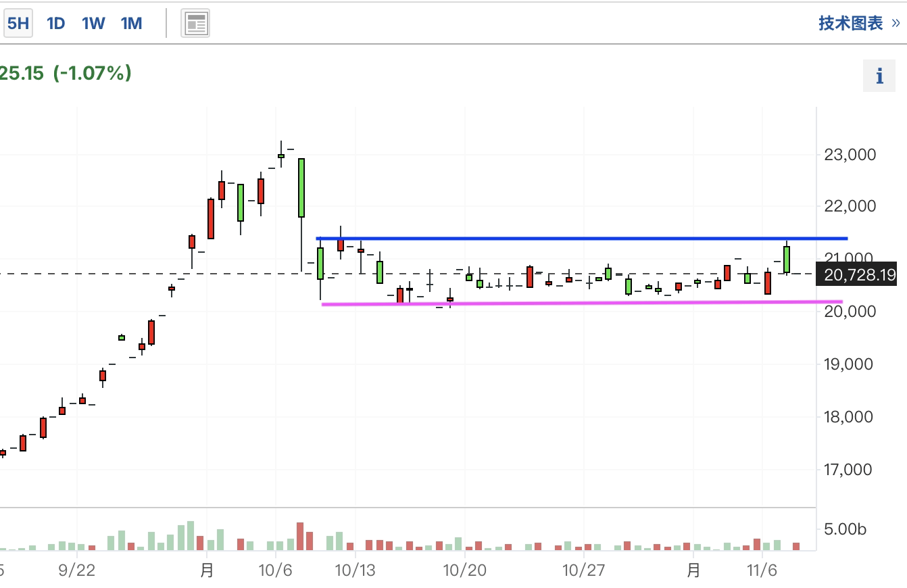Click the 20,000 price axis label

coord(850,311)
